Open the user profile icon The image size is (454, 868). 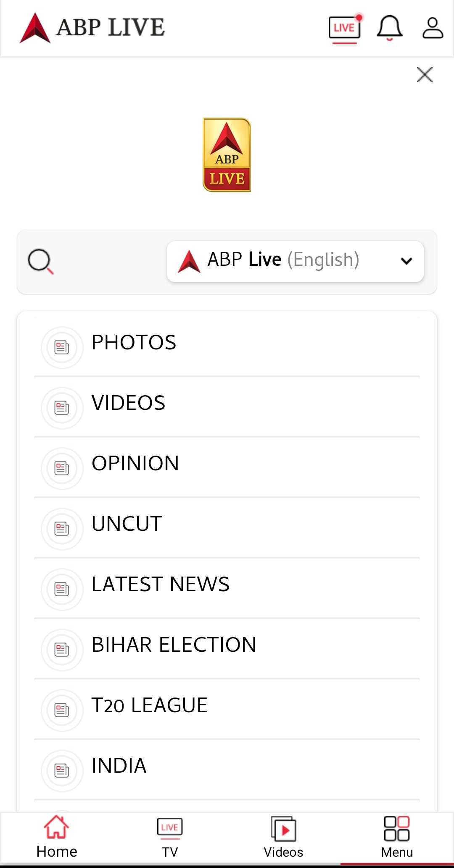coord(433,28)
